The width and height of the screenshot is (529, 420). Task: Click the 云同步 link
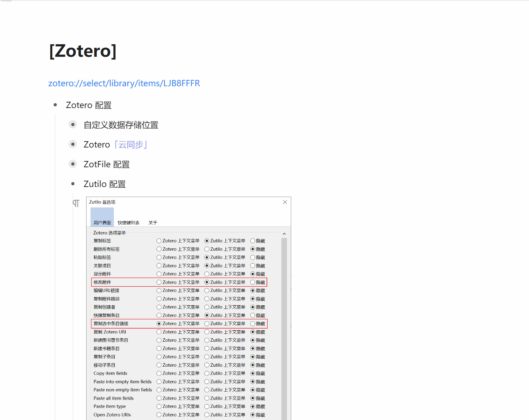tap(131, 144)
